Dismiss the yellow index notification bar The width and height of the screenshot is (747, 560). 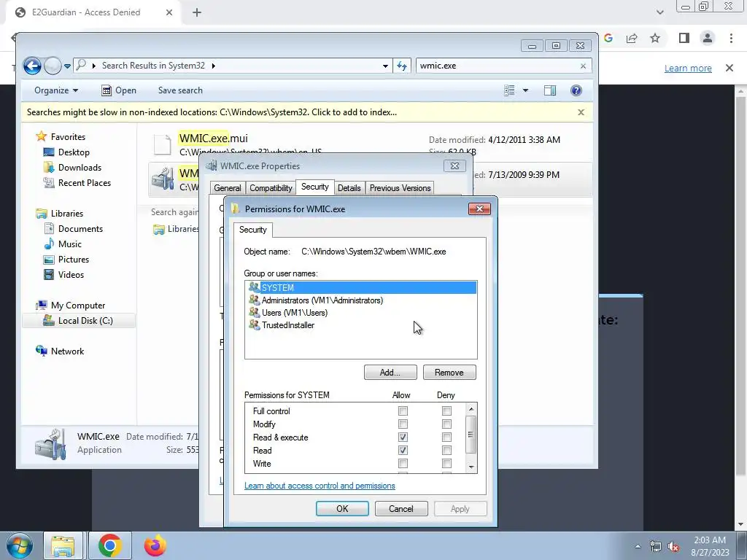coord(581,112)
